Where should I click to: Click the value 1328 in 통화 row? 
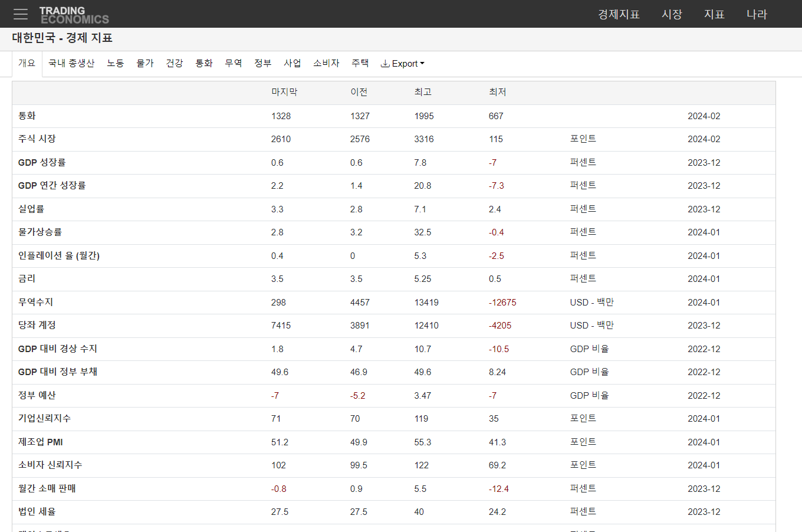(281, 116)
